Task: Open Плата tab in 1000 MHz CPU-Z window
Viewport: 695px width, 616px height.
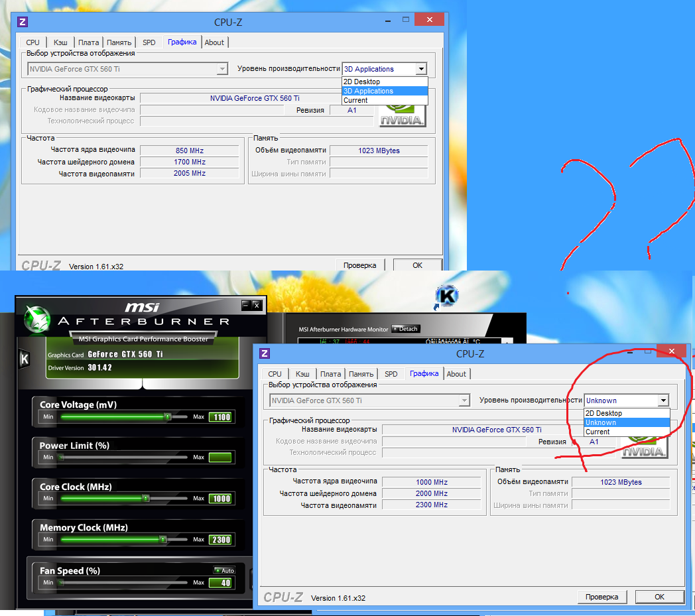Action: click(x=331, y=374)
